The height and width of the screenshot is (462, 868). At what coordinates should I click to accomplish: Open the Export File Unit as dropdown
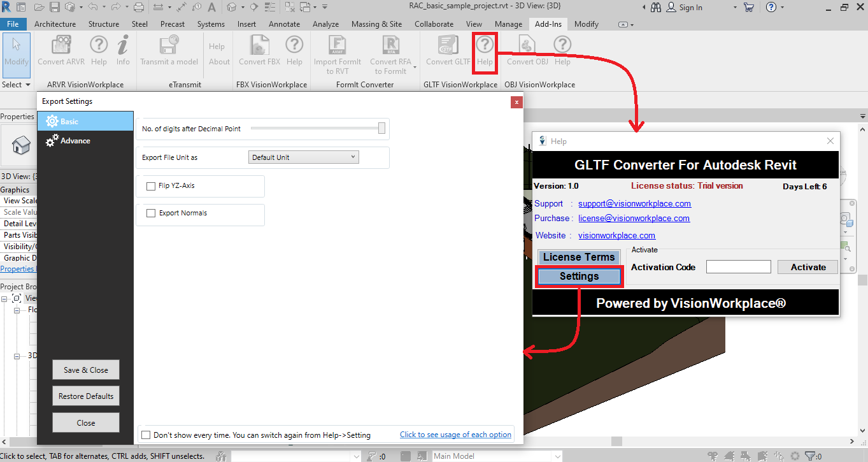click(303, 157)
